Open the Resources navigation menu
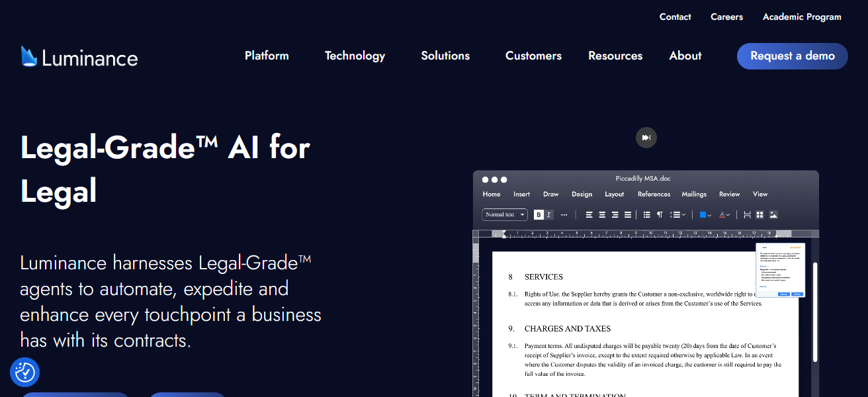This screenshot has height=397, width=868. pyautogui.click(x=615, y=56)
